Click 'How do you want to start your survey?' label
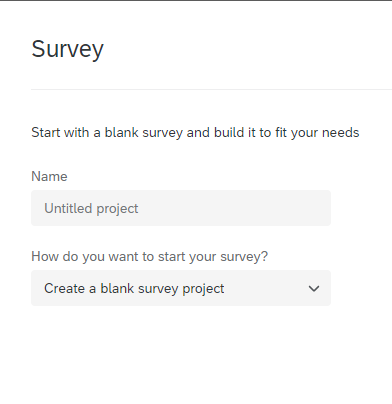The image size is (392, 404). (149, 256)
